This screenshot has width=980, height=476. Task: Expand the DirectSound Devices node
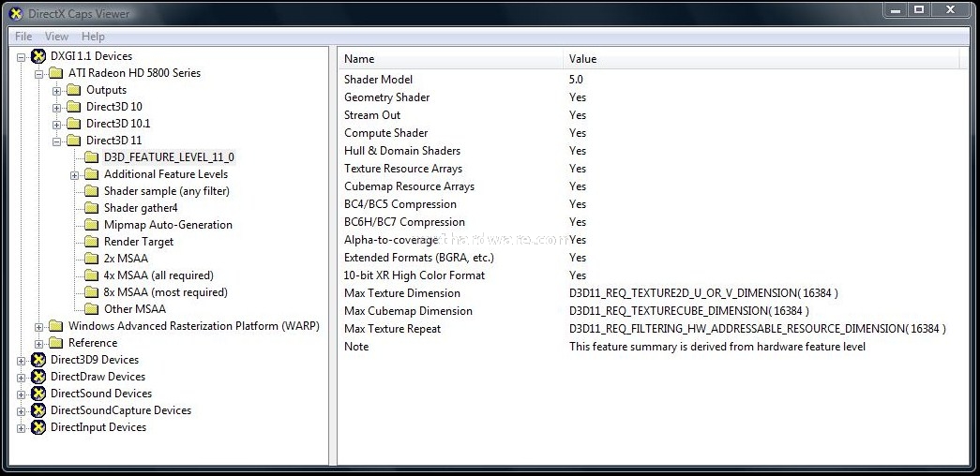[x=22, y=394]
